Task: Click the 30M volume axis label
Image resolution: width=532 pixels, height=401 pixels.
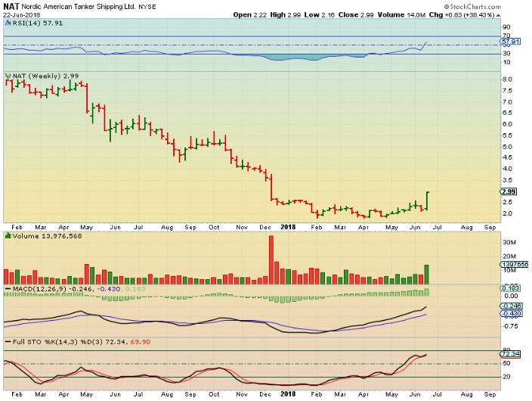Action: click(x=509, y=242)
